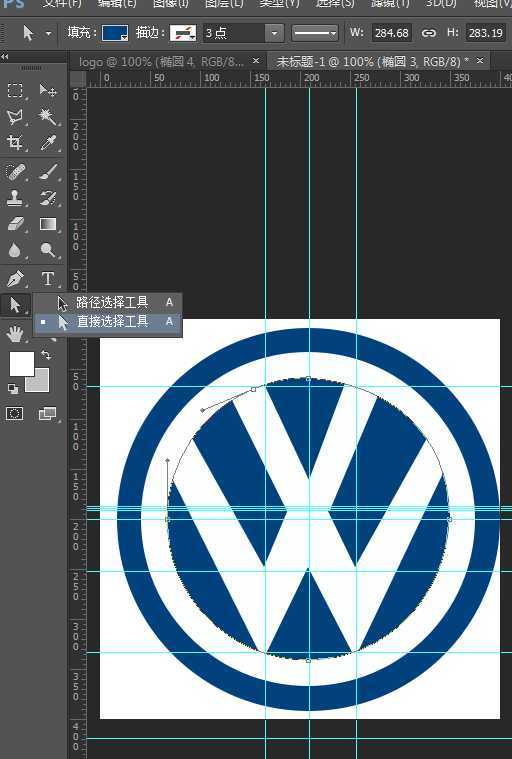
Task: Open the stroke line style dropdown
Action: click(x=315, y=33)
